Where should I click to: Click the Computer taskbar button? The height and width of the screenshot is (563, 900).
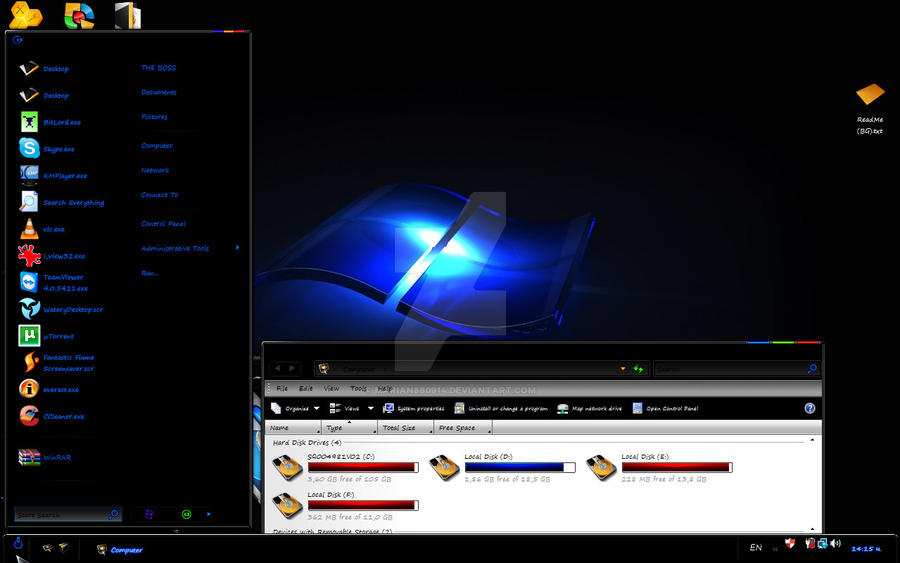click(119, 550)
